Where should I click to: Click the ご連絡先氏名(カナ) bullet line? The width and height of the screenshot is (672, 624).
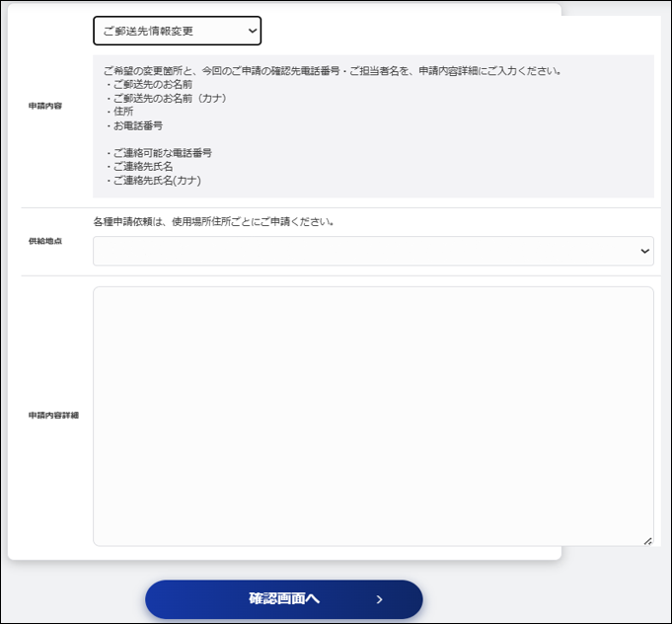coord(153,180)
